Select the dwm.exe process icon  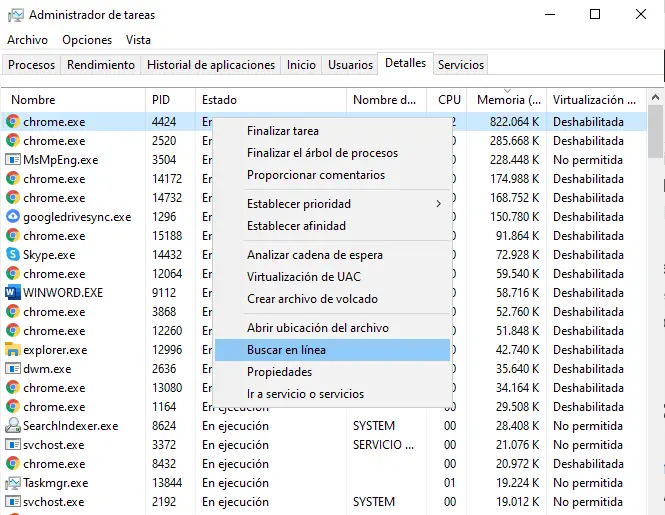[13, 369]
